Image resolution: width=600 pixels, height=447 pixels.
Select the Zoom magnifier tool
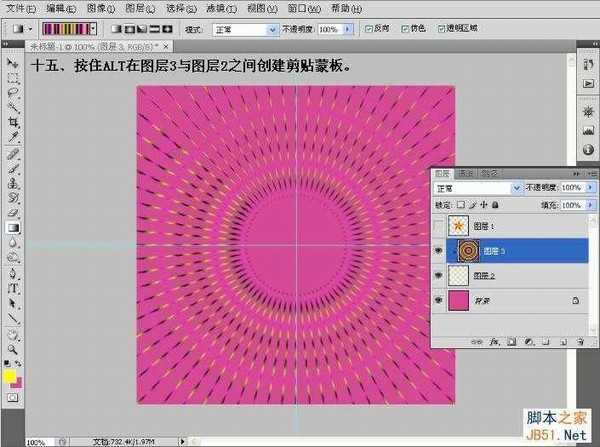click(x=14, y=349)
